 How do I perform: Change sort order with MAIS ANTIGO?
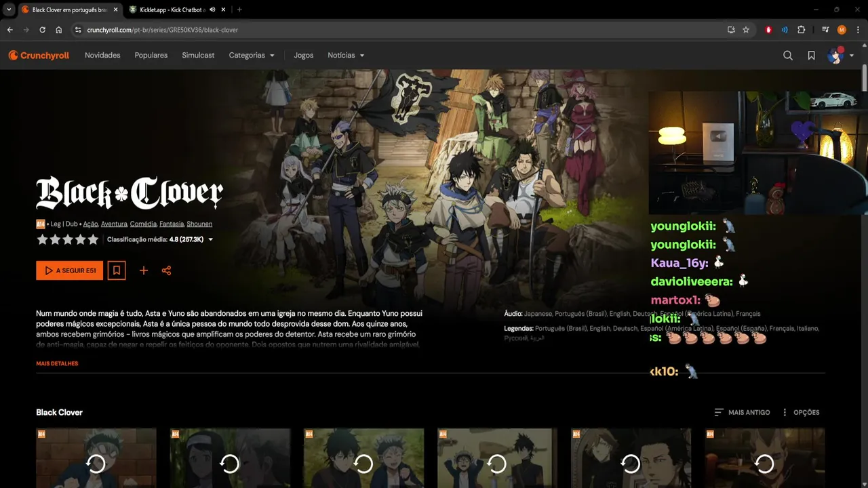pyautogui.click(x=742, y=412)
